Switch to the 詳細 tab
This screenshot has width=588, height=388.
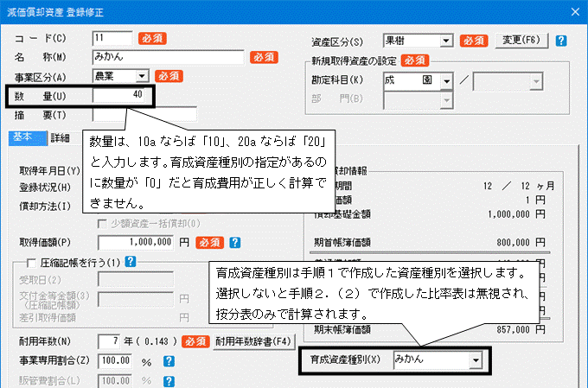tap(61, 138)
